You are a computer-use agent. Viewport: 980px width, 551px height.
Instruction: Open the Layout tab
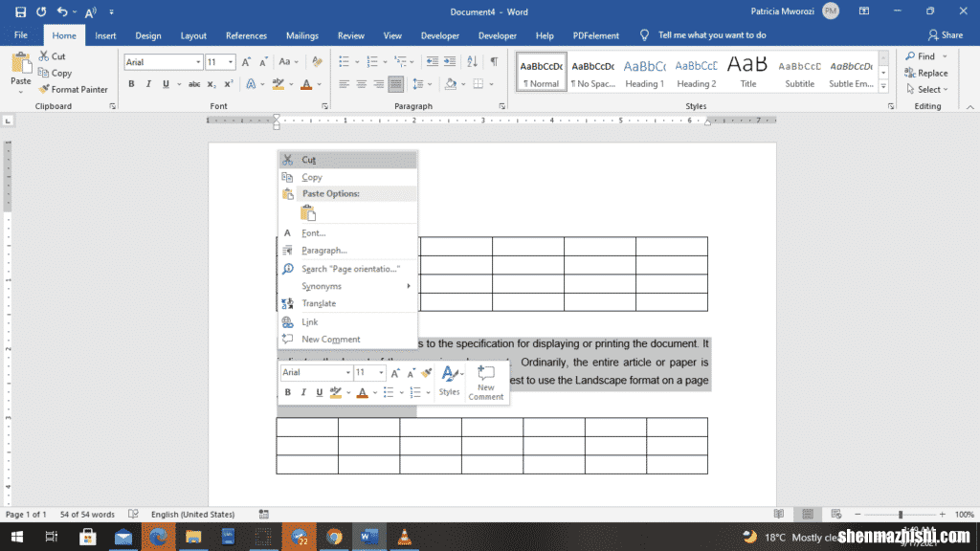click(193, 35)
